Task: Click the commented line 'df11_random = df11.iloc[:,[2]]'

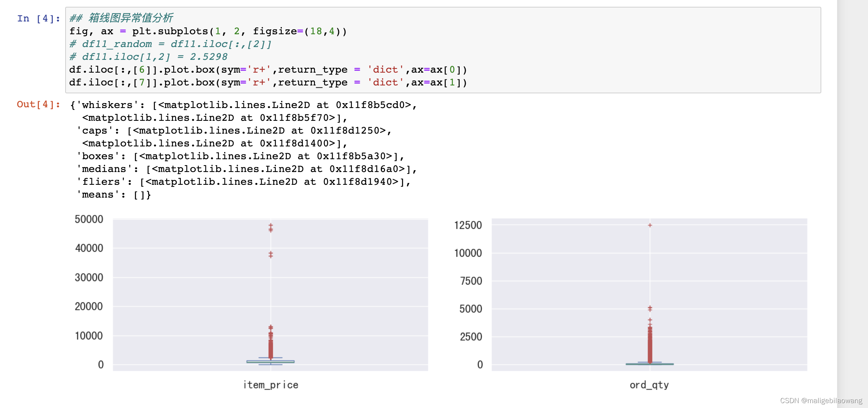Action: [x=170, y=44]
